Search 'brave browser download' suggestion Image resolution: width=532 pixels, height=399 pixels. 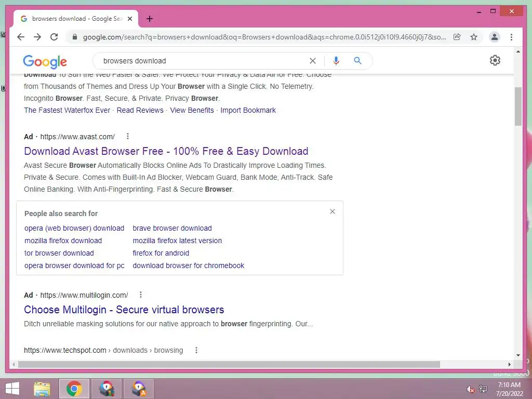pyautogui.click(x=172, y=228)
